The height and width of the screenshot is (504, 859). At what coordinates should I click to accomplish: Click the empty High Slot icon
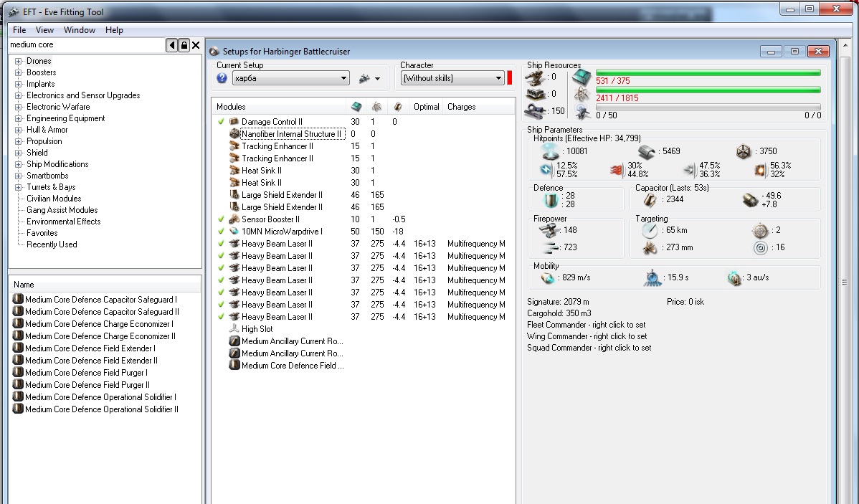click(234, 328)
